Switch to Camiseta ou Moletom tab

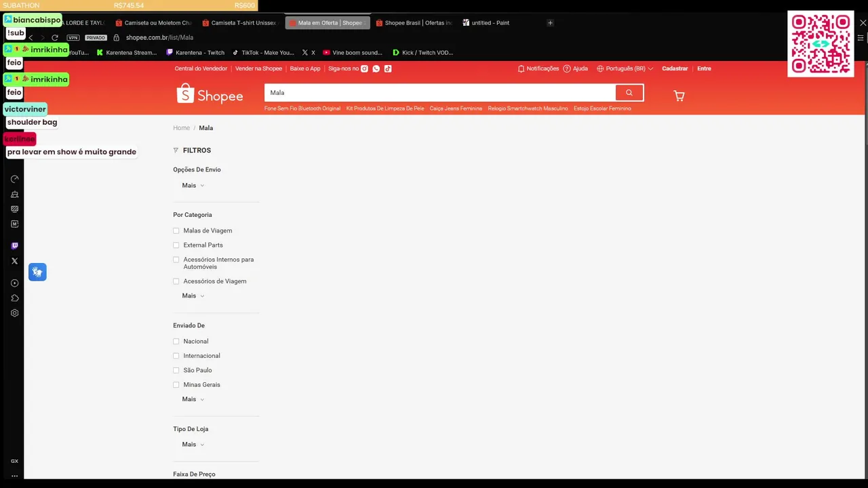click(154, 23)
